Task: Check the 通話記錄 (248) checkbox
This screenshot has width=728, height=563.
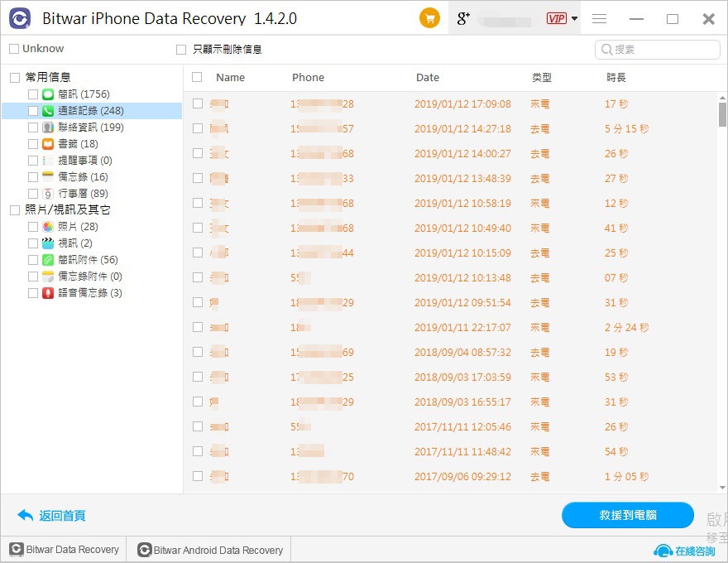Action: pyautogui.click(x=33, y=111)
